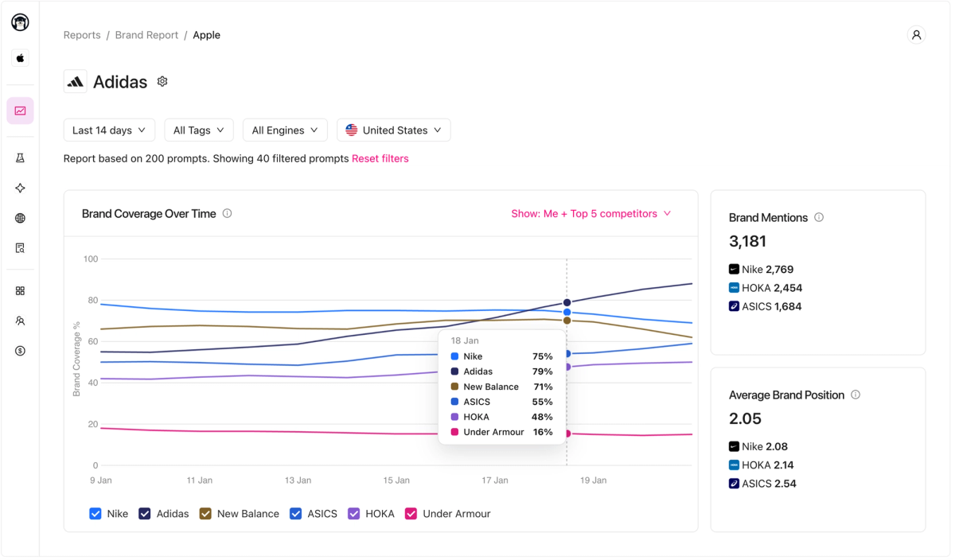Toggle the HOKA checkbox off
The width and height of the screenshot is (955, 560).
pos(353,513)
